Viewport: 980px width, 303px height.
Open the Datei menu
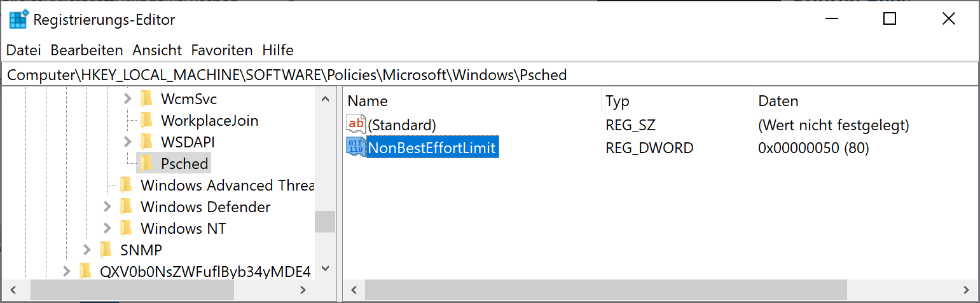[24, 50]
